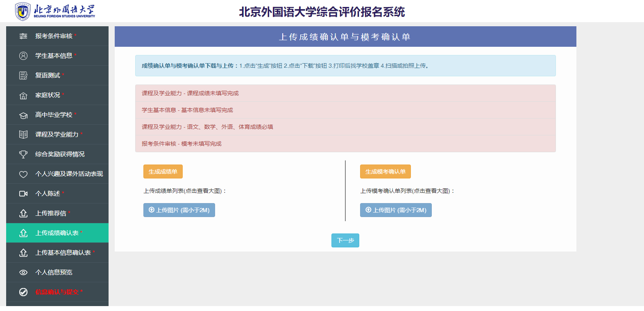Click the trophy icon for 综合奖励获得情况
Screen dimensions: 644x311
pyautogui.click(x=23, y=154)
